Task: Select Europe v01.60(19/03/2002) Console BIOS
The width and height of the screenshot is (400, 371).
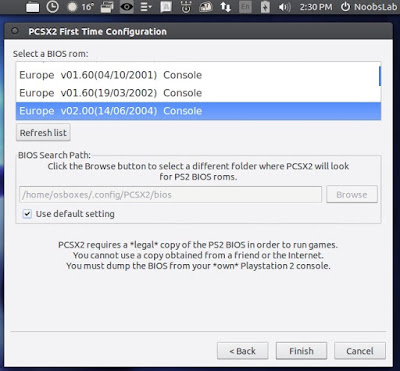Action: (x=197, y=93)
